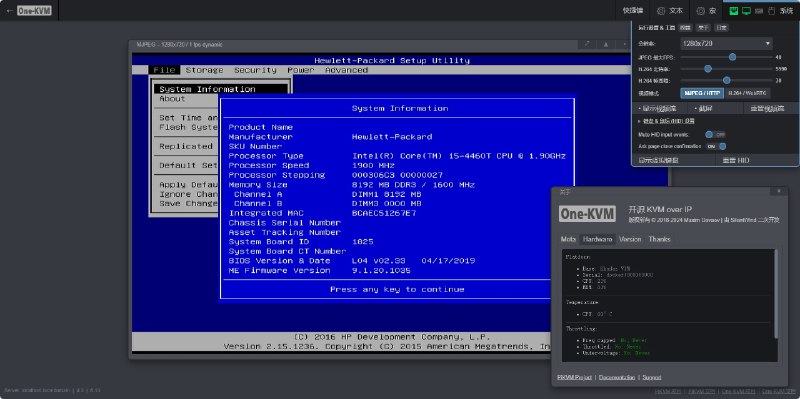The image size is (800, 399).
Task: Open the Advanced menu in HP Setup Utility
Action: (346, 70)
